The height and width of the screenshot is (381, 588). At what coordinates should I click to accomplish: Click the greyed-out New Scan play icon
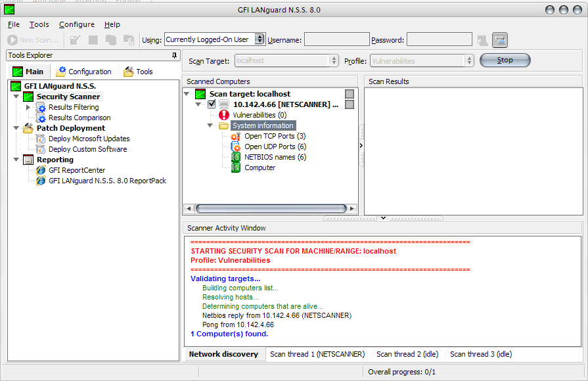click(12, 40)
